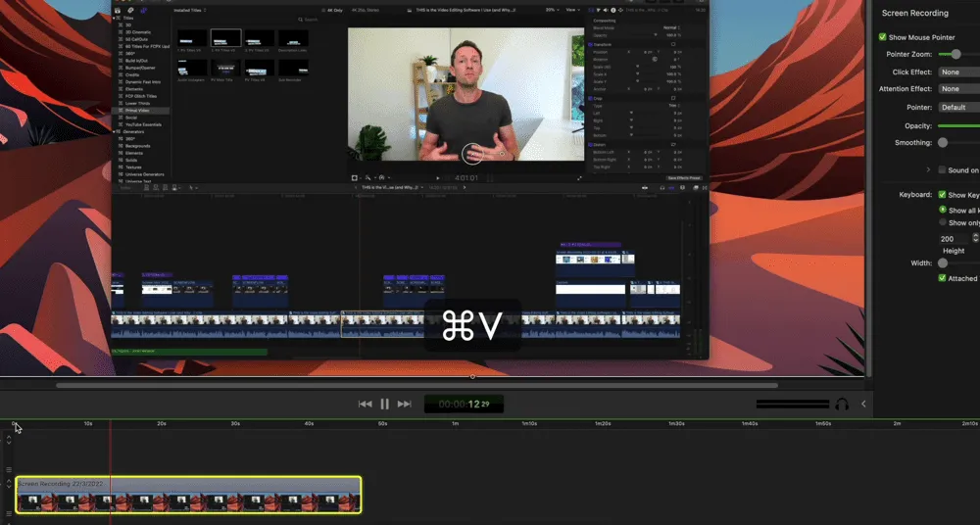The height and width of the screenshot is (525, 980).
Task: Select the Screen Recording clip in timeline
Action: [188, 495]
